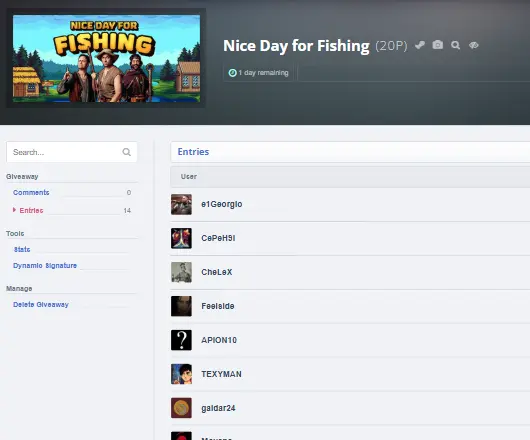530x440 pixels.
Task: Open the Steam store page icon
Action: tap(420, 45)
